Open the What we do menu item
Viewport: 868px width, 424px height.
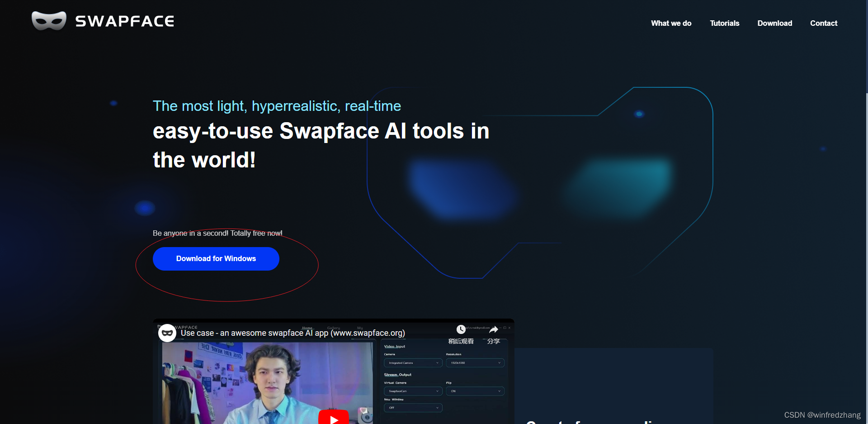pos(671,23)
